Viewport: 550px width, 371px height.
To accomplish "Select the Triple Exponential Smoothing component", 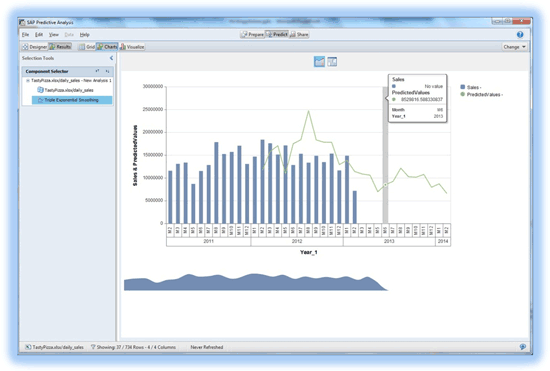I will (x=72, y=100).
